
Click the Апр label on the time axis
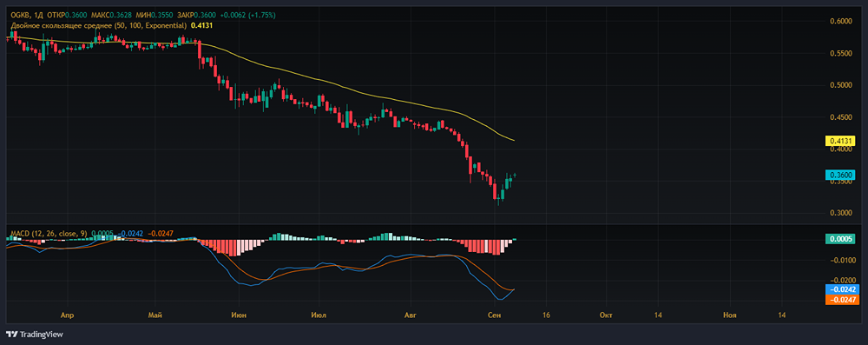68,315
